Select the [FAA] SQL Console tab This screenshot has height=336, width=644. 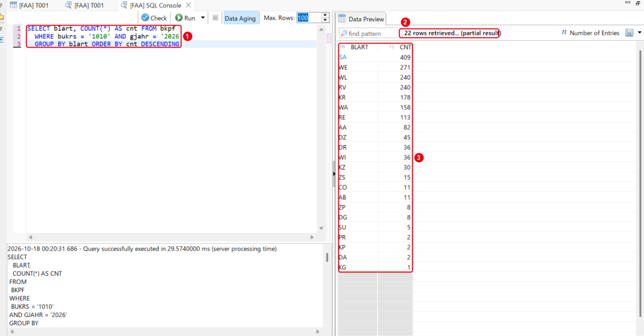coord(151,5)
